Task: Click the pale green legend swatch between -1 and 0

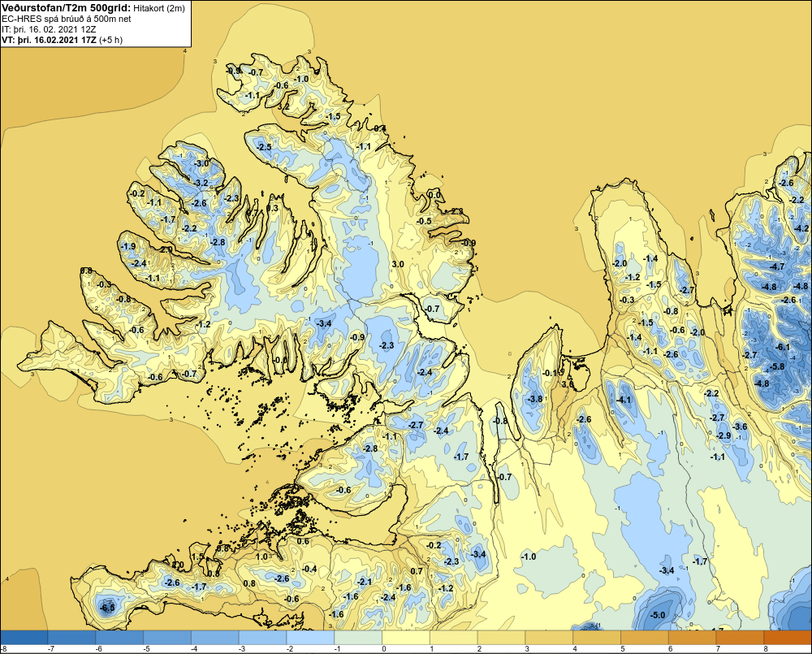Action: pos(358,637)
